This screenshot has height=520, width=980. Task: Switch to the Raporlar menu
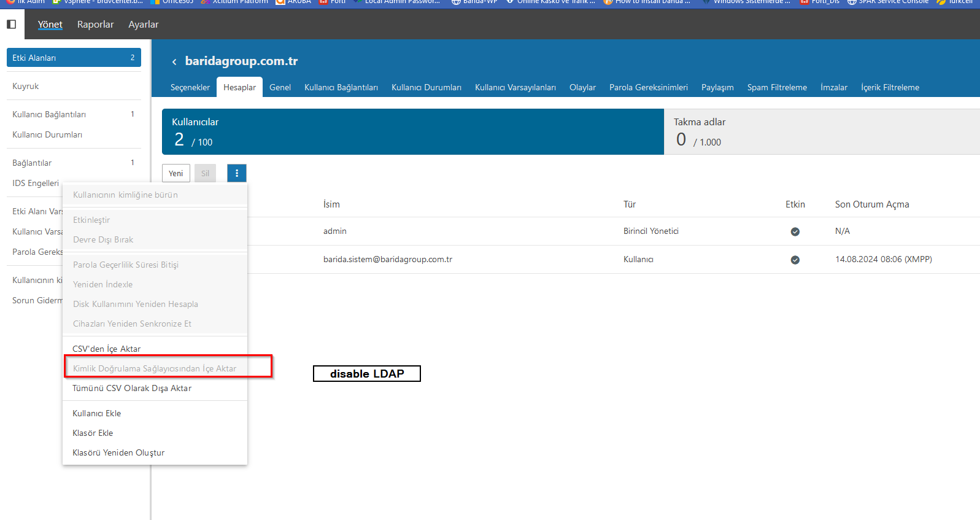[95, 25]
